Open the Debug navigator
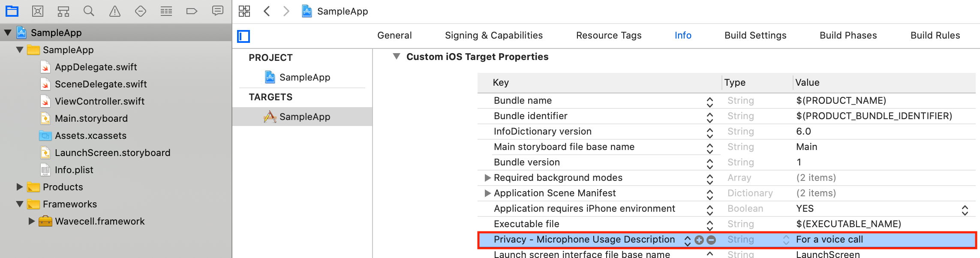 pyautogui.click(x=166, y=11)
